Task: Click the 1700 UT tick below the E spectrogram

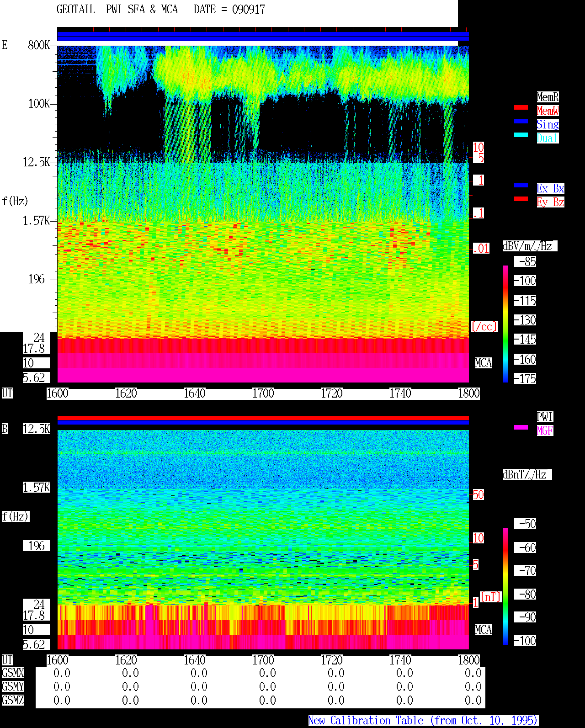Action: pyautogui.click(x=263, y=393)
